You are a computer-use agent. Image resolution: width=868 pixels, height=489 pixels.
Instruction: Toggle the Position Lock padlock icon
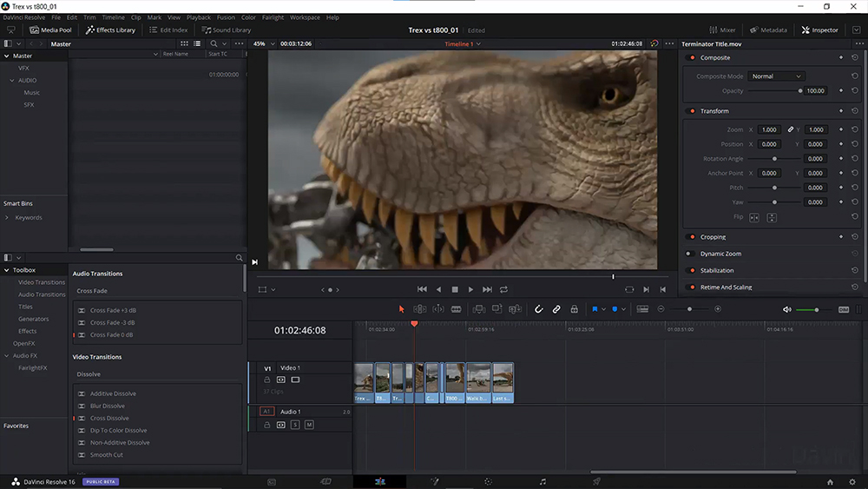tap(574, 309)
